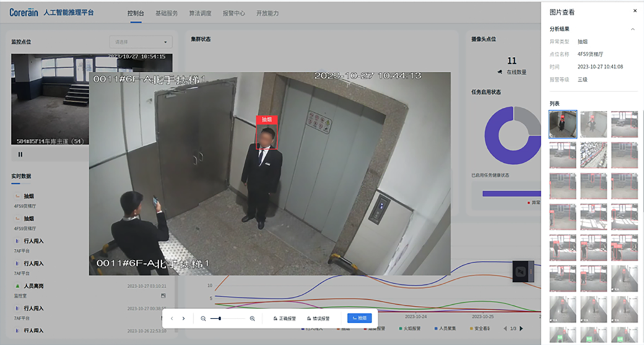The height and width of the screenshot is (345, 644).
Task: Click the zoom out magnifier icon
Action: 203,318
